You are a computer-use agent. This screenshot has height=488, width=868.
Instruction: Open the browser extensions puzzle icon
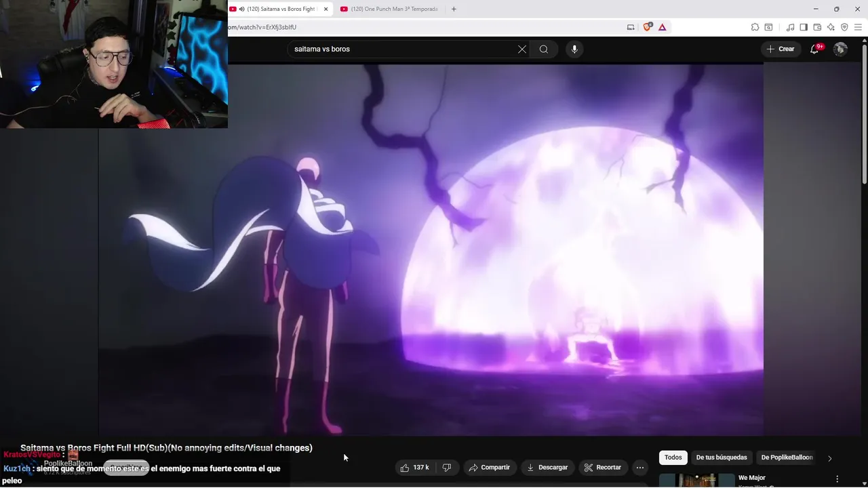[755, 27]
